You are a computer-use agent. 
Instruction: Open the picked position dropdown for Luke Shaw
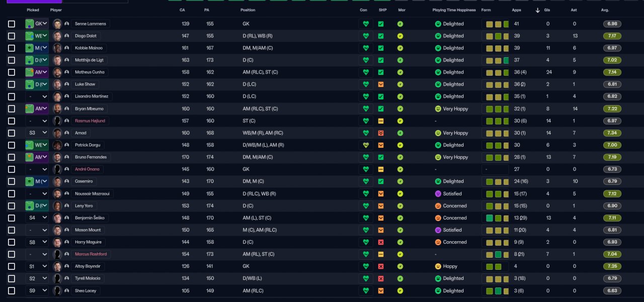coord(37,84)
